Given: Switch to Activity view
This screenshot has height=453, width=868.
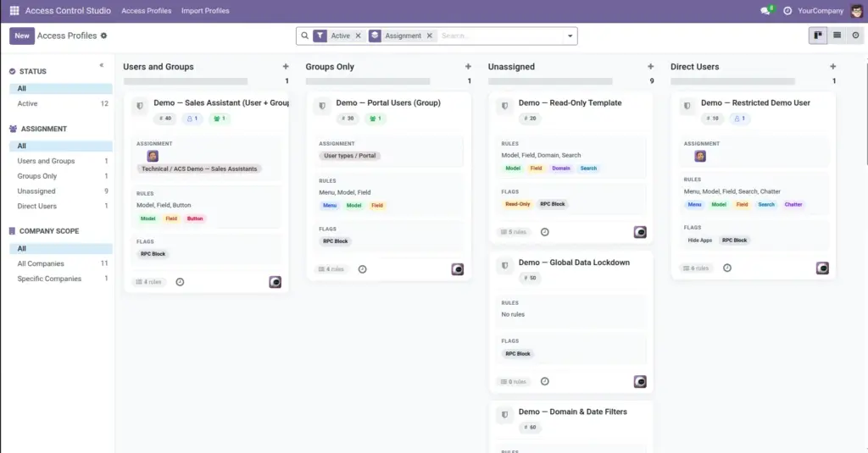Looking at the screenshot, I should [x=856, y=36].
